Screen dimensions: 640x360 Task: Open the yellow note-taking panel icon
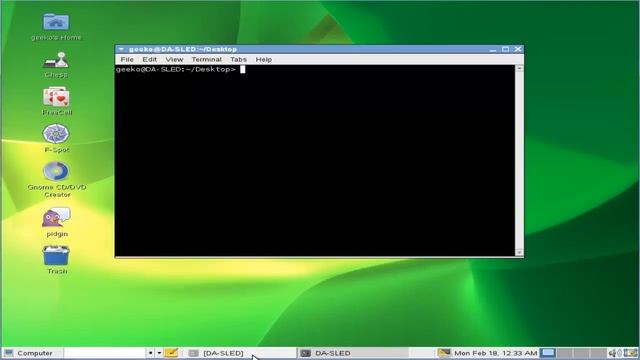pyautogui.click(x=171, y=353)
